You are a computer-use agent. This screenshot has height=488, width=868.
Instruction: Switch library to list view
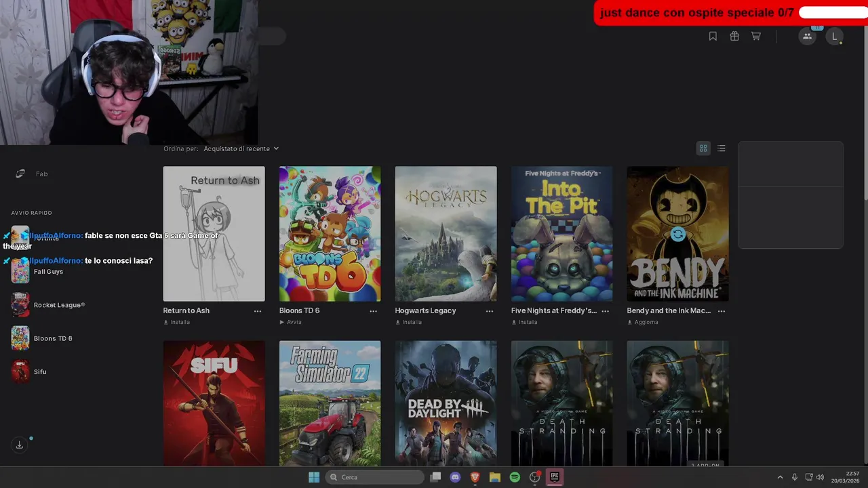(x=722, y=148)
